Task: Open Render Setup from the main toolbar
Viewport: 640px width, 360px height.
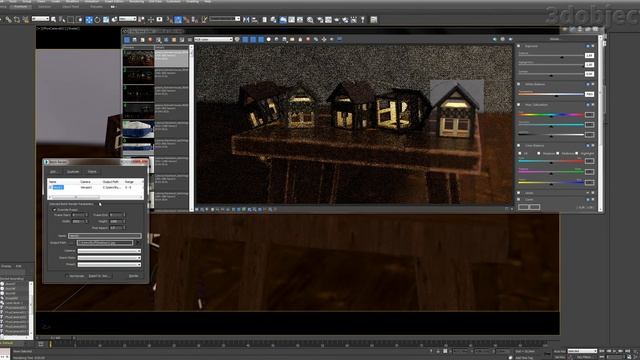Action: 319,19
